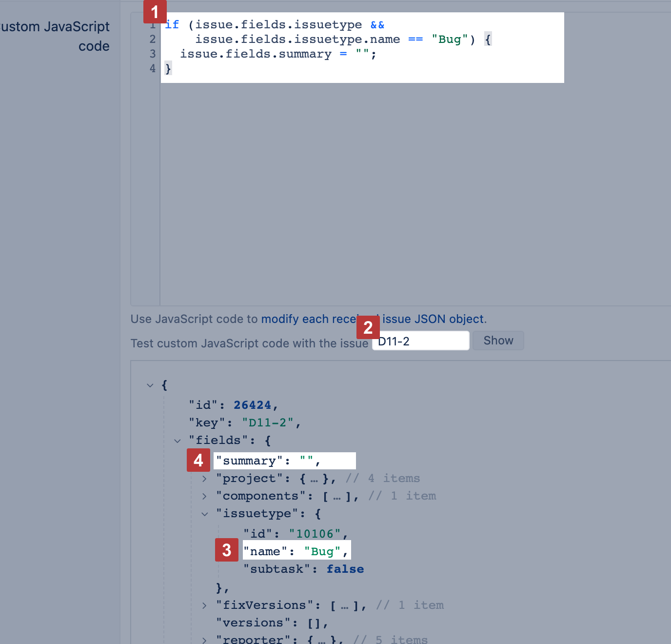Viewport: 671px width, 644px height.
Task: Click the test issue key input field
Action: click(421, 341)
